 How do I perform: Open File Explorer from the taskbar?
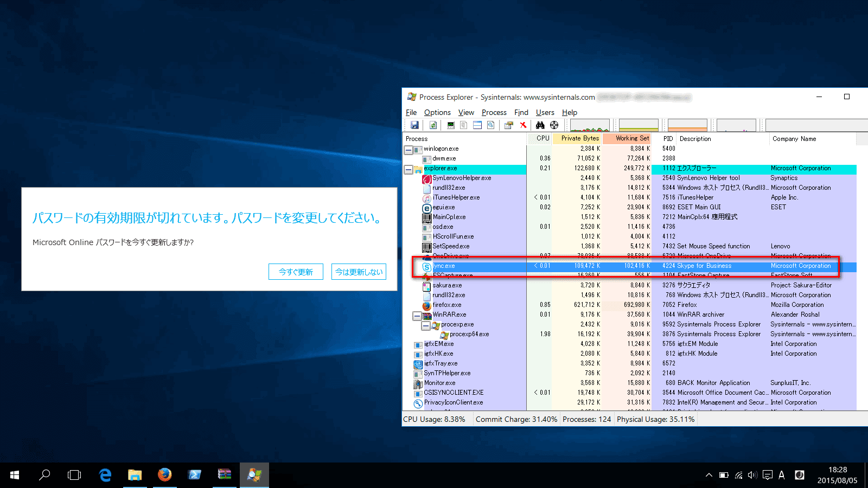pos(135,475)
